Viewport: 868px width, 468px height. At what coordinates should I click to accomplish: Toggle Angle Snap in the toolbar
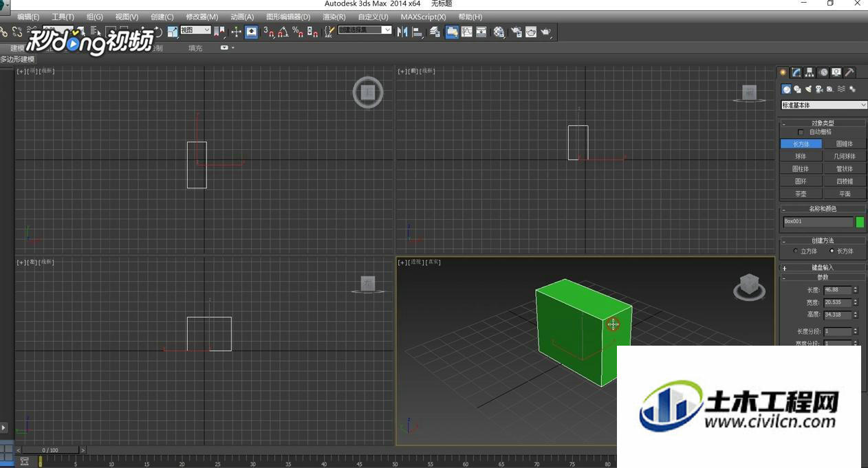[x=283, y=32]
